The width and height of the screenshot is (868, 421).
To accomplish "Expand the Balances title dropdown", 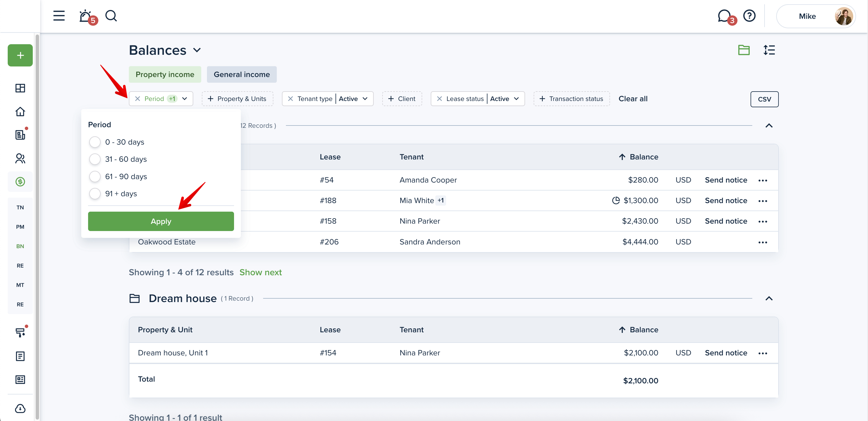I will click(197, 50).
